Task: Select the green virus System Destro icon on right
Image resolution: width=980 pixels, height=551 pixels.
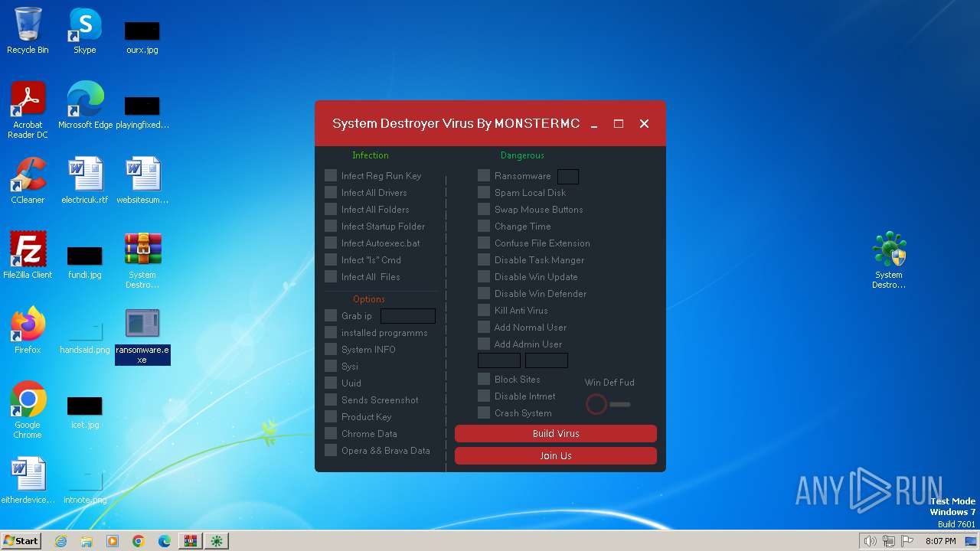Action: pyautogui.click(x=889, y=260)
